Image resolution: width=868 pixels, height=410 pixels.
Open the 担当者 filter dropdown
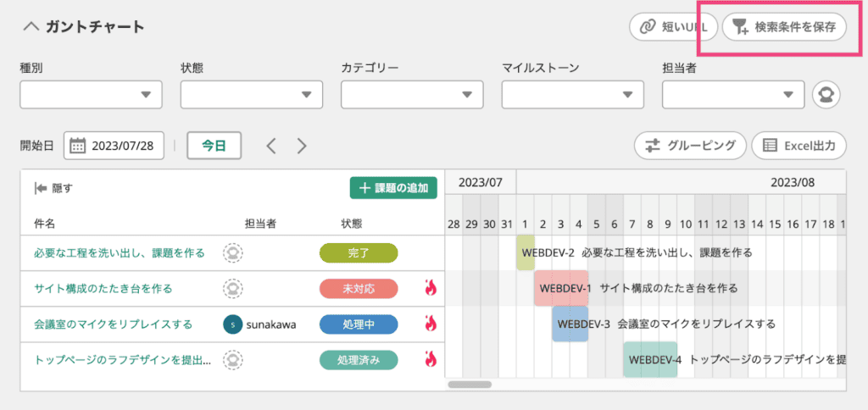pos(733,95)
